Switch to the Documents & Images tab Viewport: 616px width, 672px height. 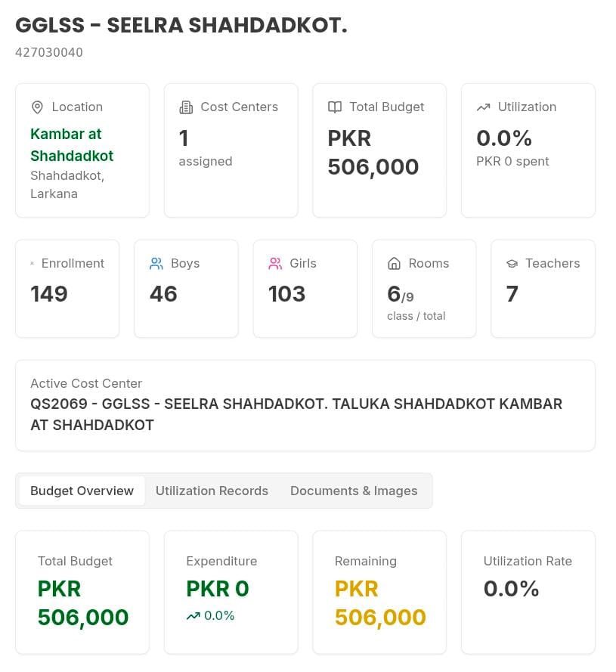(x=354, y=491)
